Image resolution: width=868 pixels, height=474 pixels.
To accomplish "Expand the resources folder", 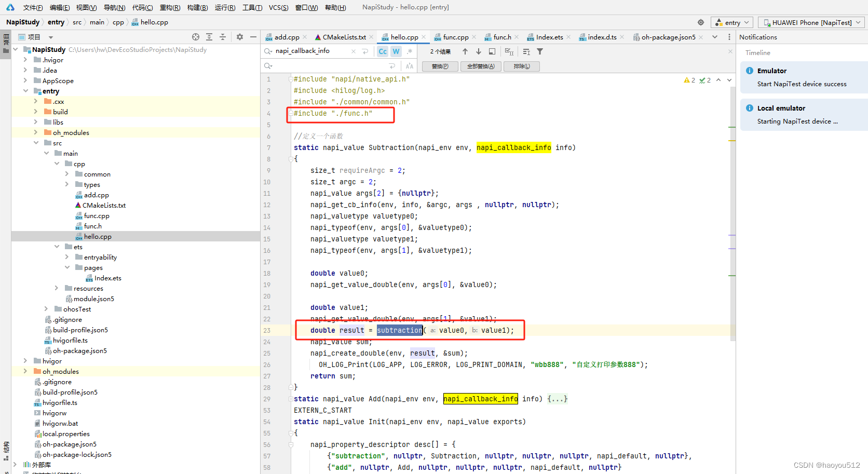I will pos(57,288).
